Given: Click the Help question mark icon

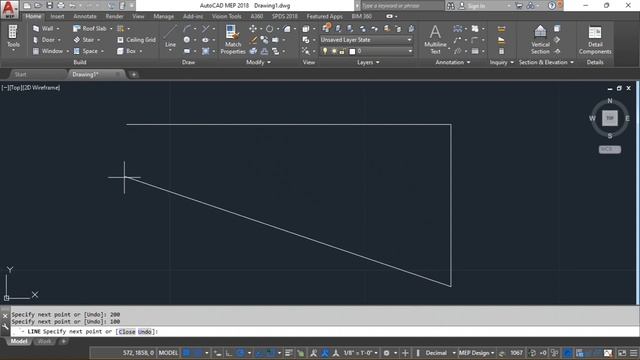Looking at the screenshot, I should (x=552, y=6).
